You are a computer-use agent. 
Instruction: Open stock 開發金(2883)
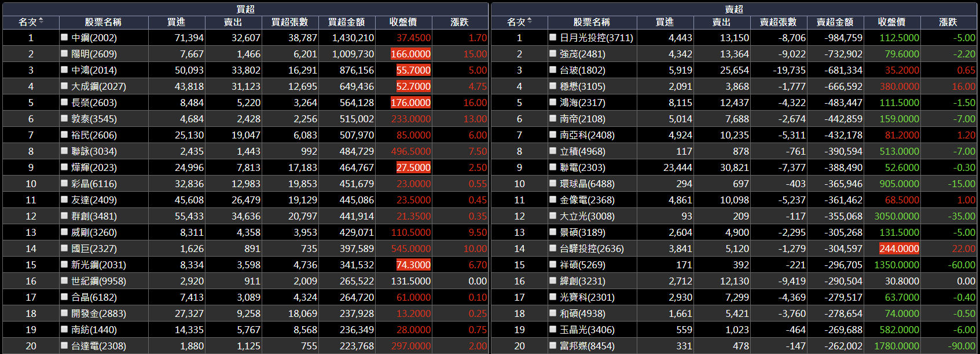[98, 313]
